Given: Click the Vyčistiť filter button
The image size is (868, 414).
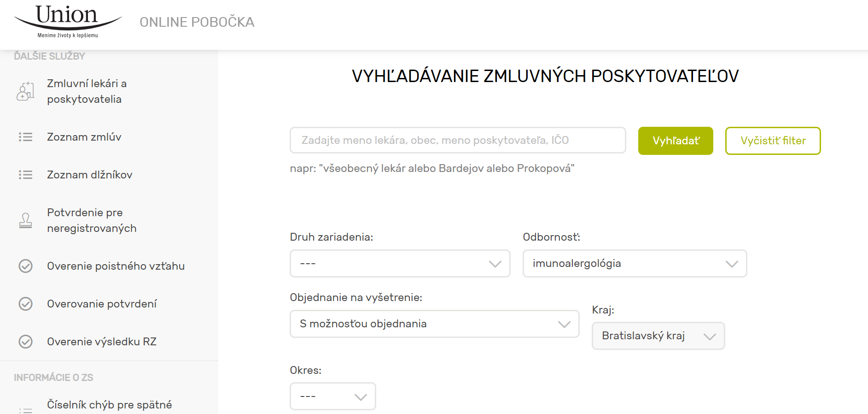Looking at the screenshot, I should pos(773,141).
